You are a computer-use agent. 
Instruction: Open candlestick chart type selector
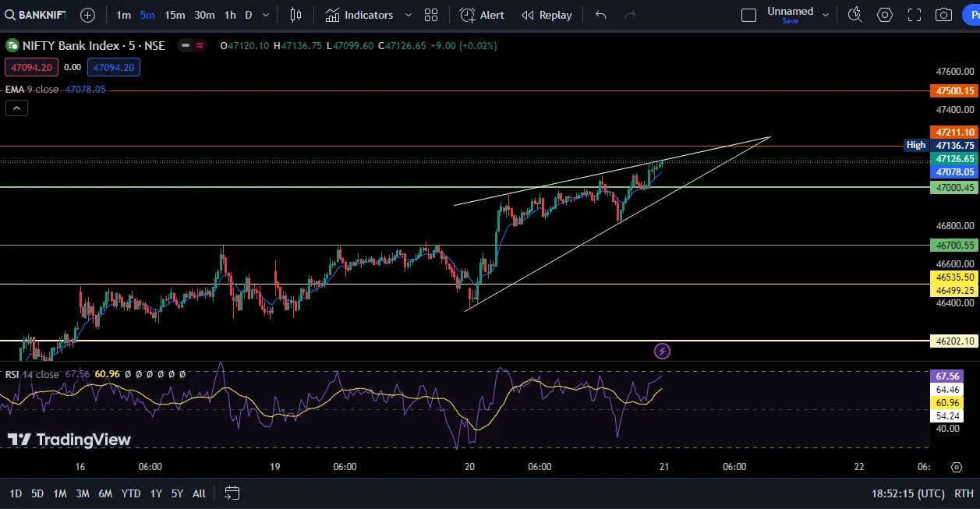point(295,15)
